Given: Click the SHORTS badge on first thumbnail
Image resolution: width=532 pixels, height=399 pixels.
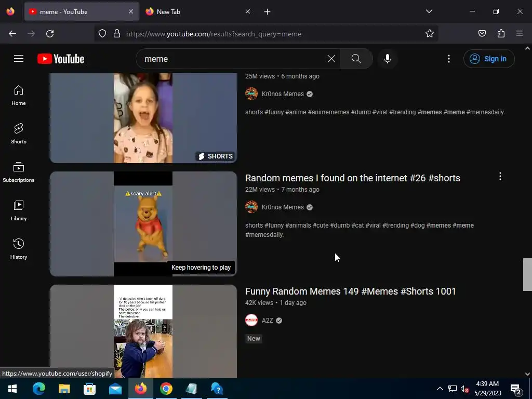Looking at the screenshot, I should (216, 156).
